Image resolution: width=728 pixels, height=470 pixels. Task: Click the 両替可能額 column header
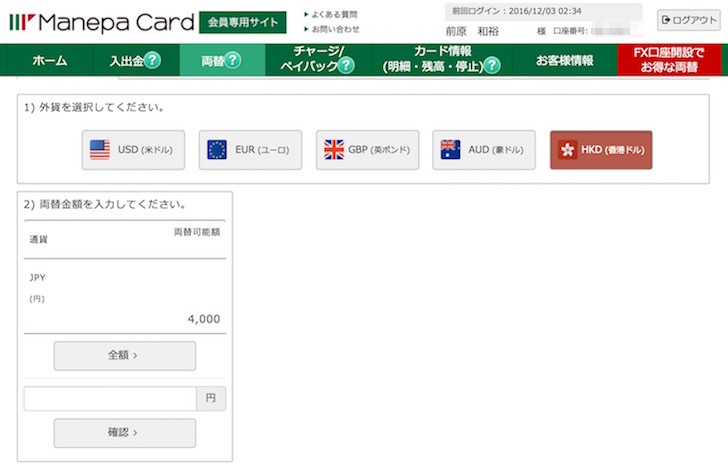197,232
